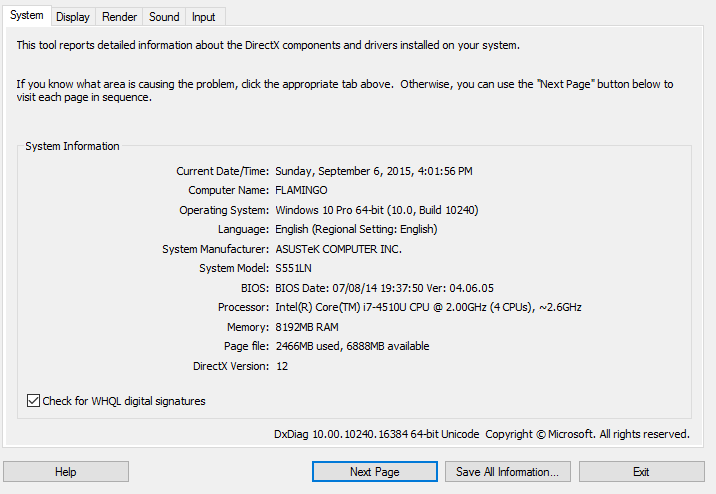The image size is (716, 494).
Task: Select the System tab
Action: pyautogui.click(x=26, y=15)
